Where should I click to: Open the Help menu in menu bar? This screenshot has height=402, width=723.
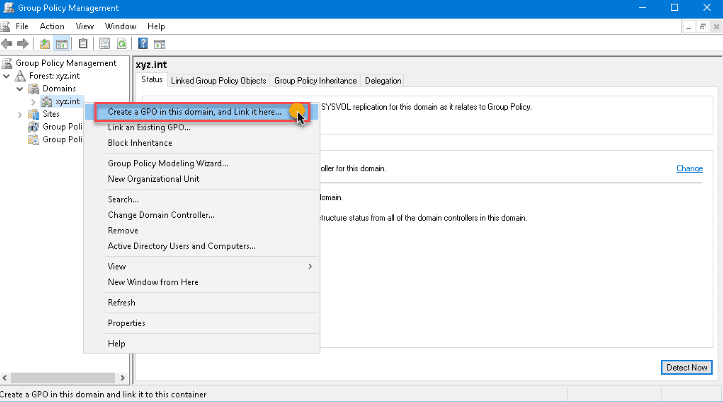(x=156, y=26)
